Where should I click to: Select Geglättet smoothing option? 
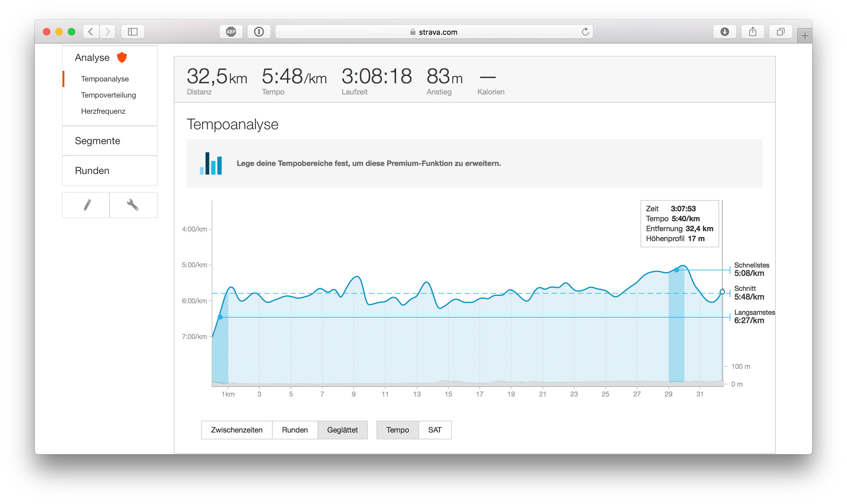(x=342, y=430)
